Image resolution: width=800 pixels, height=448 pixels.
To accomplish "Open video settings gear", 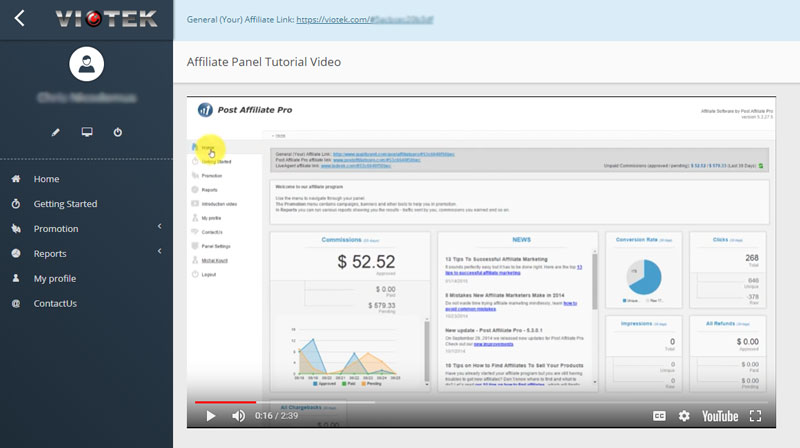I will click(684, 416).
